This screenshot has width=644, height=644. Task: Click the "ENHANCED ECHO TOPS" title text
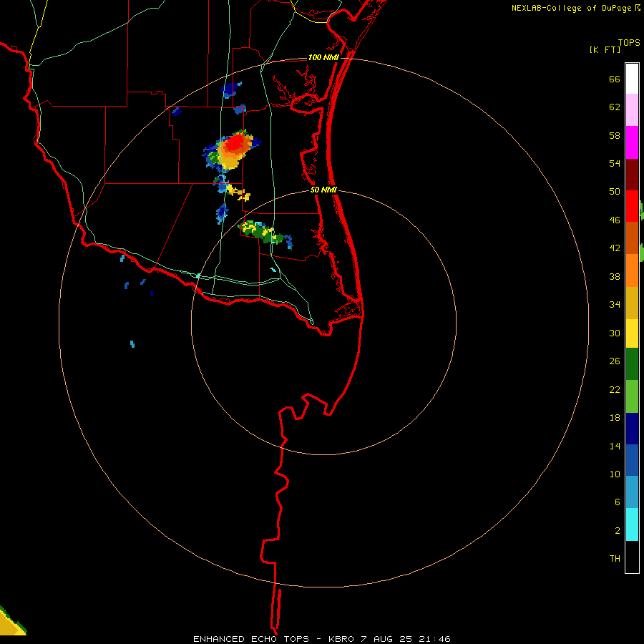click(x=251, y=639)
